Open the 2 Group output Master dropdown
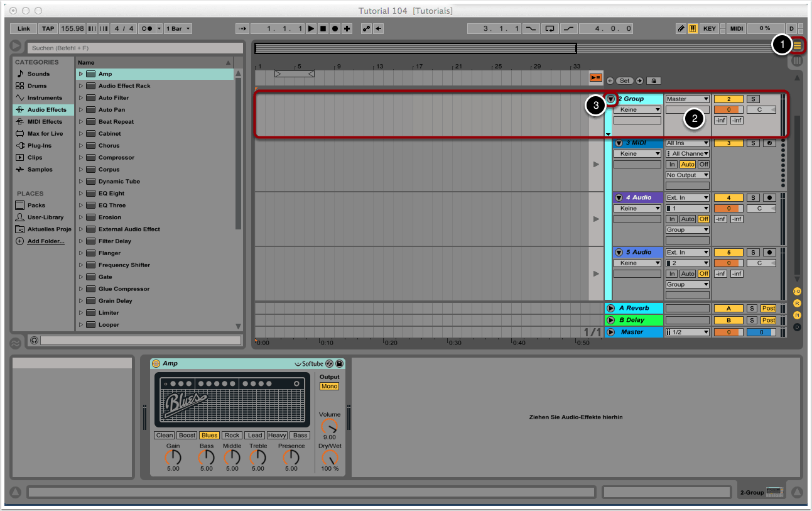812x511 pixels. point(687,99)
